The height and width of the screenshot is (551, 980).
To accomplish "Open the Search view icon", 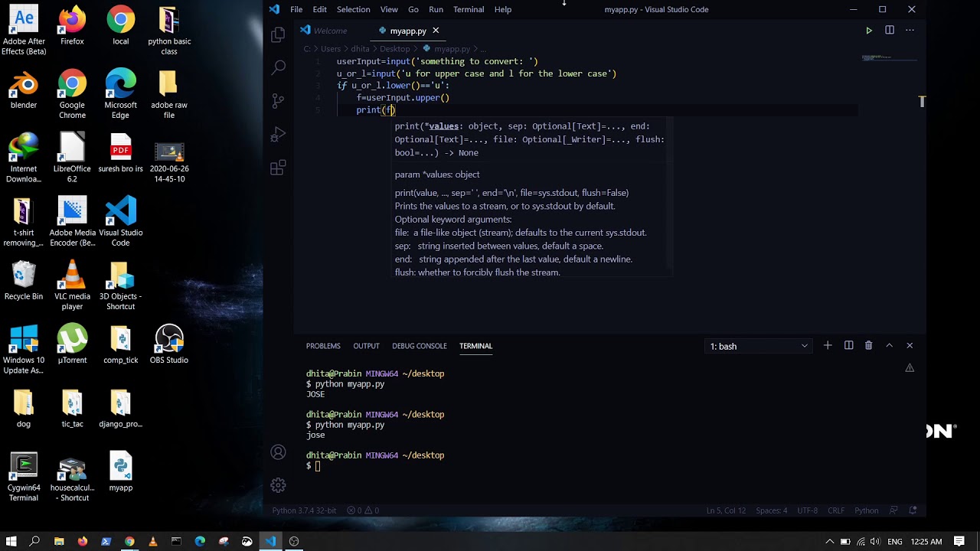I will pyautogui.click(x=278, y=67).
